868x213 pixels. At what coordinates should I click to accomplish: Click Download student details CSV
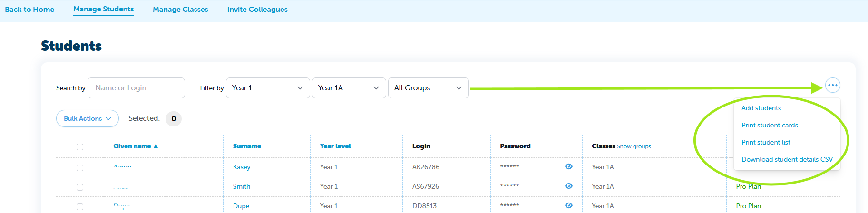(787, 160)
